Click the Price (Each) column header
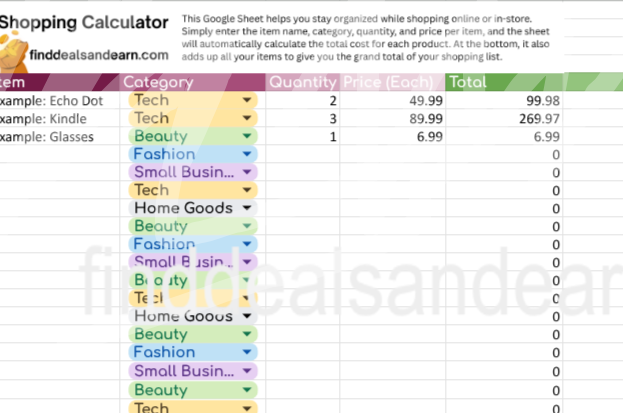 [391, 82]
